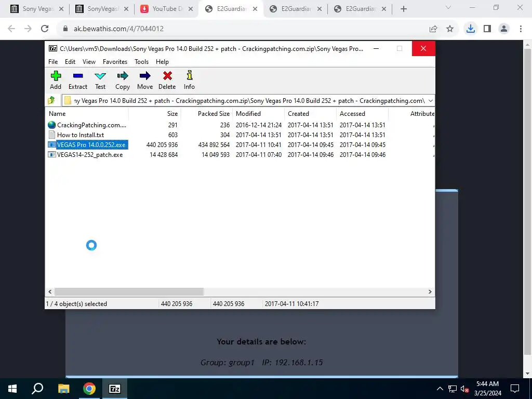Screen dimensions: 532x399
Task: Sort files by Size column header
Action: (x=155, y=114)
